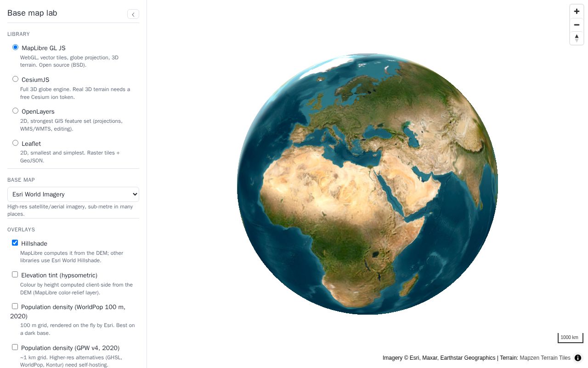Viewport: 588px width, 368px height.
Task: Click the '2D, smallest and simplest' description
Action: click(70, 157)
